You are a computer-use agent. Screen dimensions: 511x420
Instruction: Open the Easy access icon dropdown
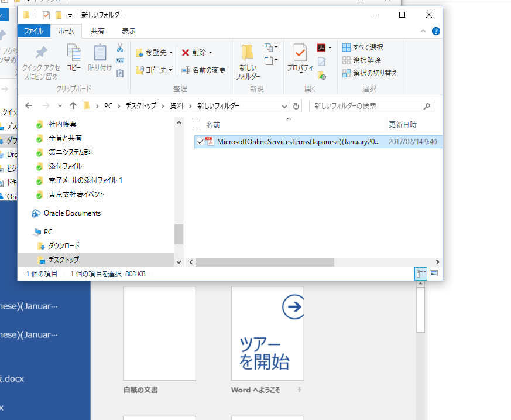coord(271,60)
